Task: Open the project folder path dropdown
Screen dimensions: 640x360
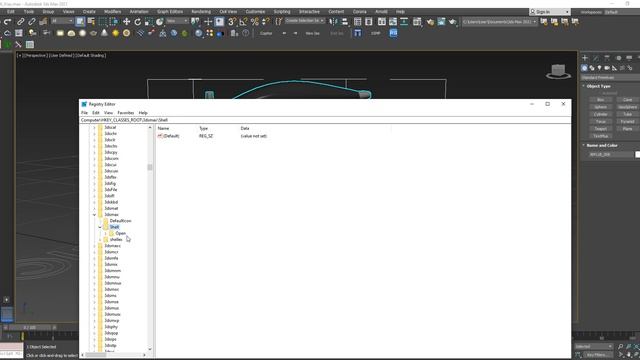Action: pos(500,22)
